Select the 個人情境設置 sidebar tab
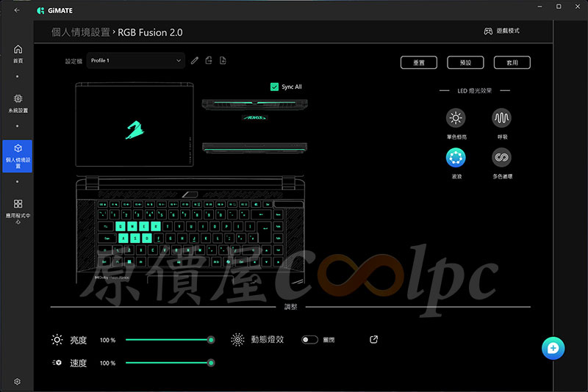The image size is (588, 392). pos(17,156)
